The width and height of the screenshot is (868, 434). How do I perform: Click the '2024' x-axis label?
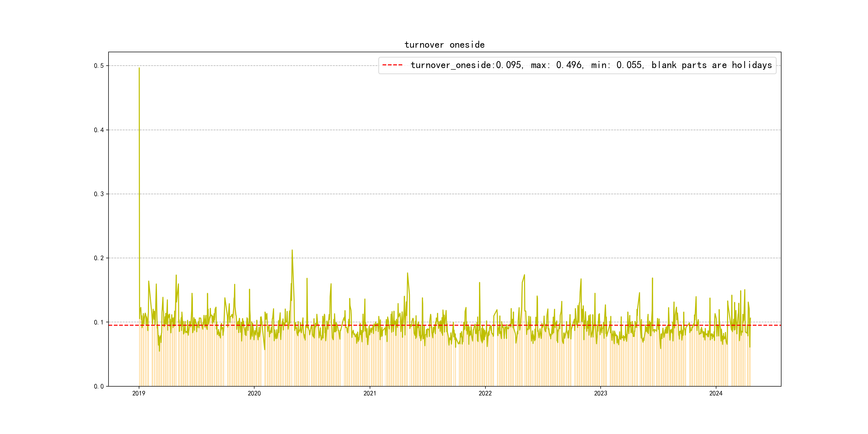click(x=716, y=393)
